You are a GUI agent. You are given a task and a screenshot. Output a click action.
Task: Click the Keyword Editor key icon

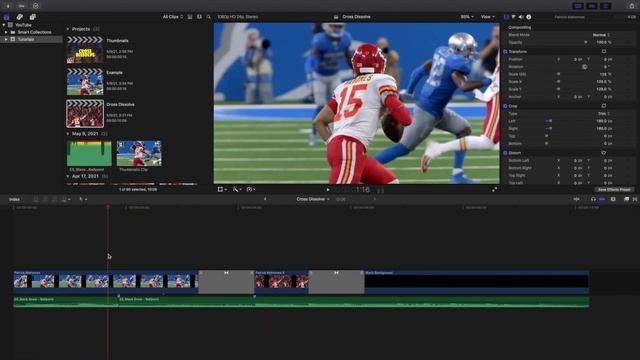[22, 6]
